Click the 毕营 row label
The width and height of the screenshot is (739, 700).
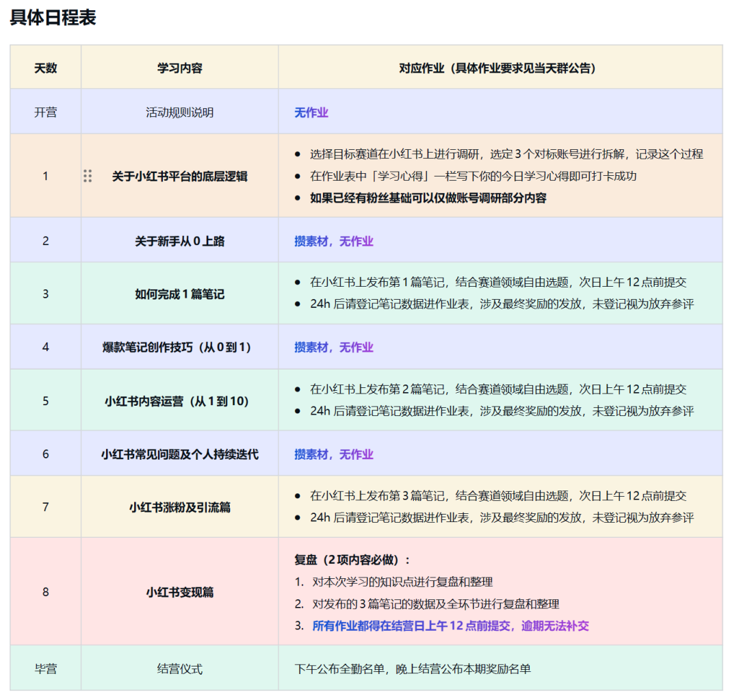coord(46,669)
